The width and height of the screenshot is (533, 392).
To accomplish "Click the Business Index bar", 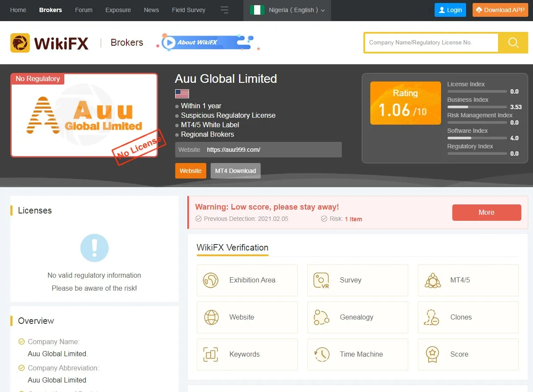I will pos(477,107).
